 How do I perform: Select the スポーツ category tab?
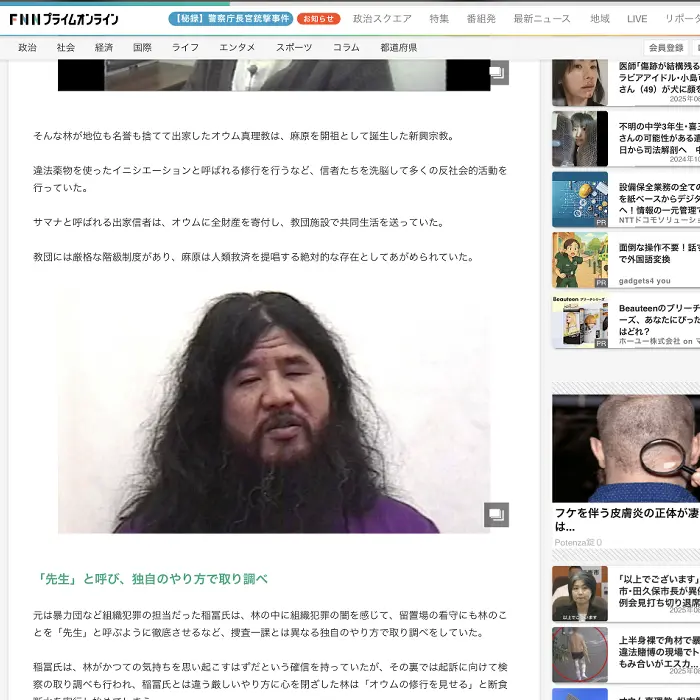(x=294, y=47)
